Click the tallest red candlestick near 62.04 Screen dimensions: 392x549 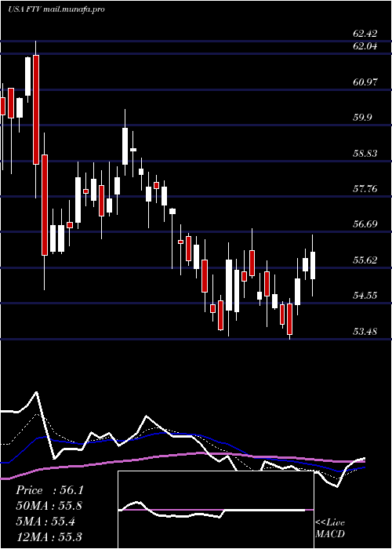tap(36, 110)
